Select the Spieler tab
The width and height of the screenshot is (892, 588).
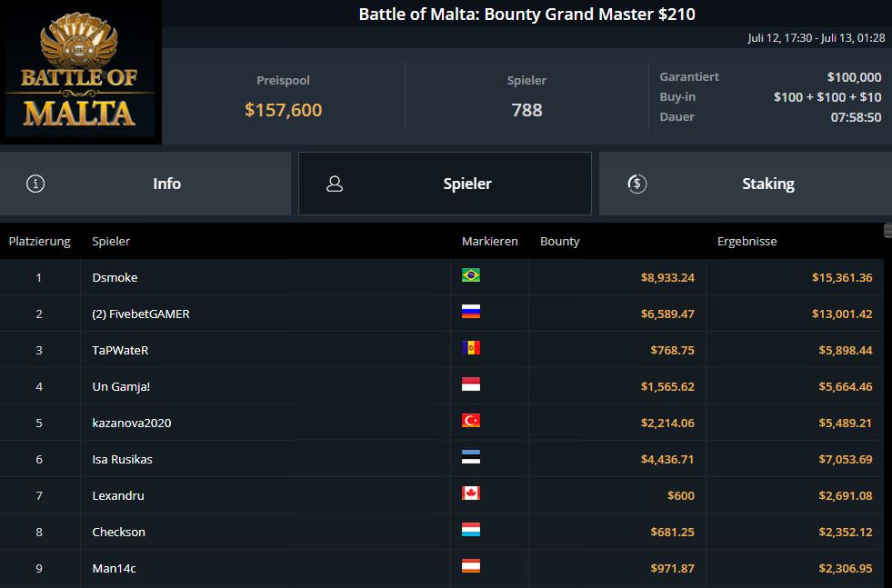[x=445, y=184]
